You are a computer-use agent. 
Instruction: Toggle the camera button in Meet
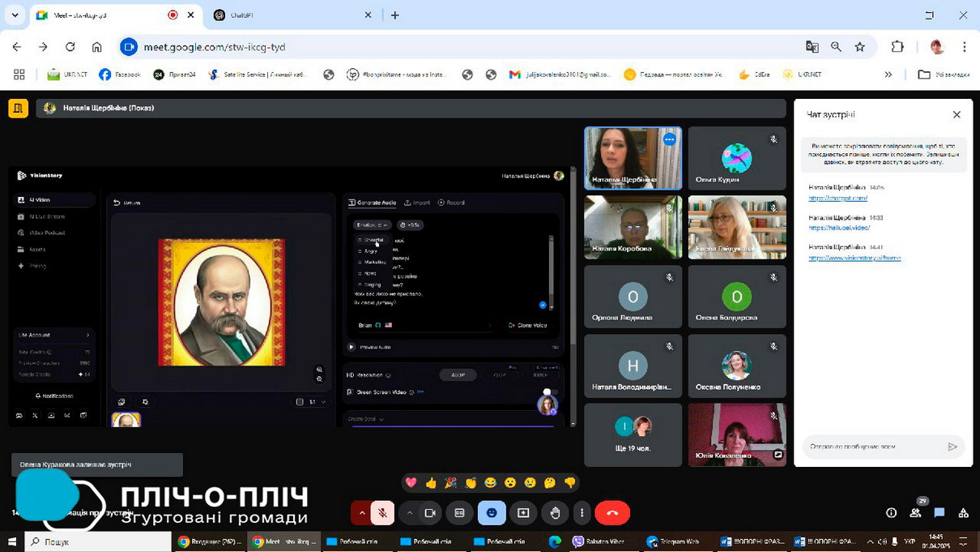pyautogui.click(x=430, y=513)
